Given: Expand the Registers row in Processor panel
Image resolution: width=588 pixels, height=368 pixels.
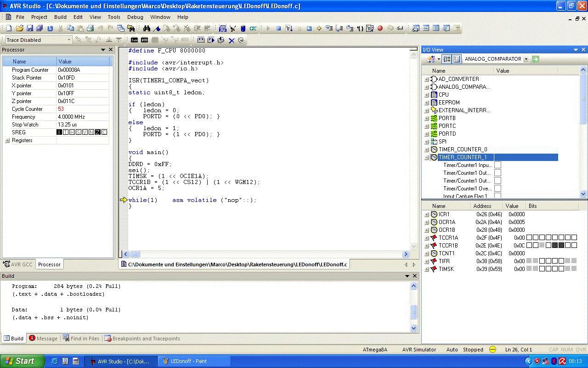Looking at the screenshot, I should pyautogui.click(x=7, y=141).
